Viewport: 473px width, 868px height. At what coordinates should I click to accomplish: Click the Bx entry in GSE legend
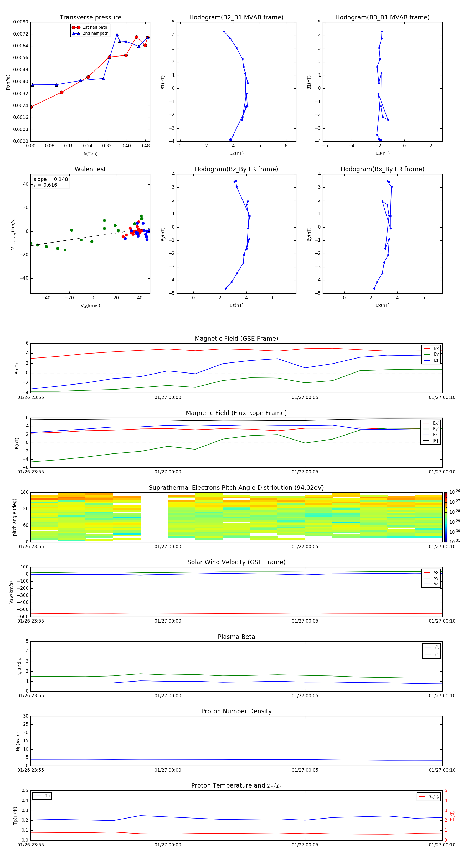431,349
